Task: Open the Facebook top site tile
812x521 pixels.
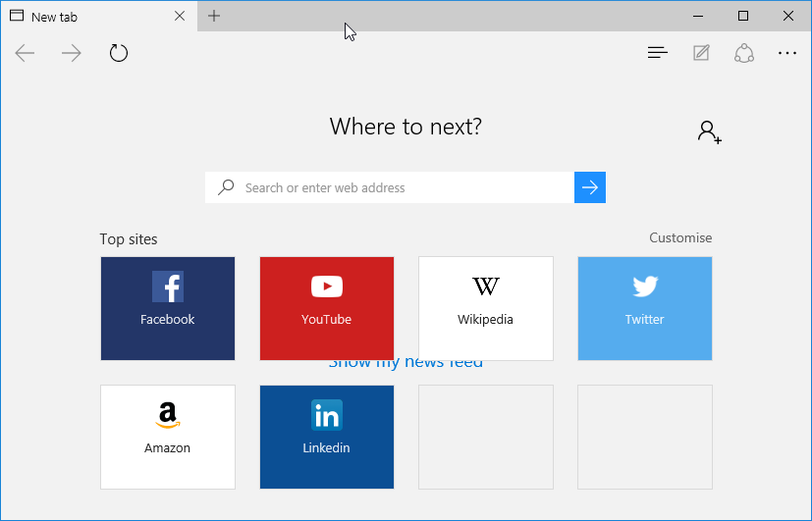Action: pos(168,308)
